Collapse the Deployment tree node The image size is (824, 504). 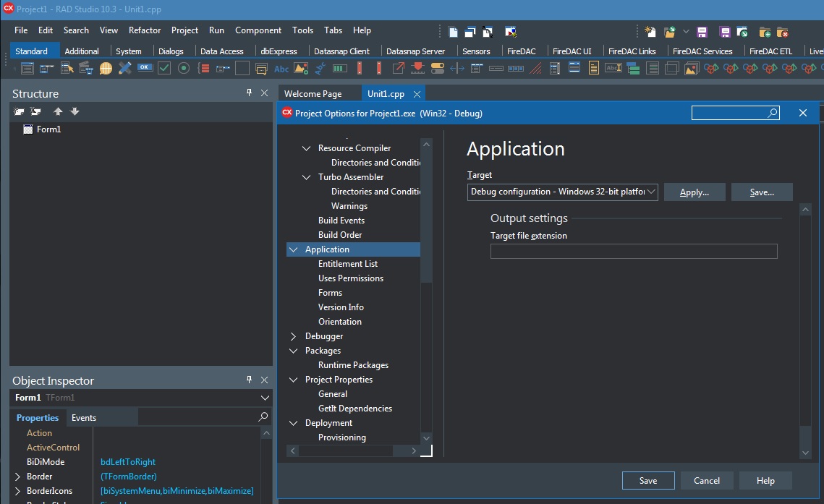tap(293, 423)
